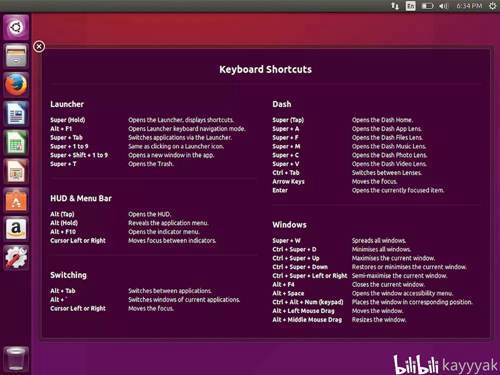Viewport: 500px width, 375px height.
Task: Click 'Resizes the window.' description
Action: coord(379,320)
